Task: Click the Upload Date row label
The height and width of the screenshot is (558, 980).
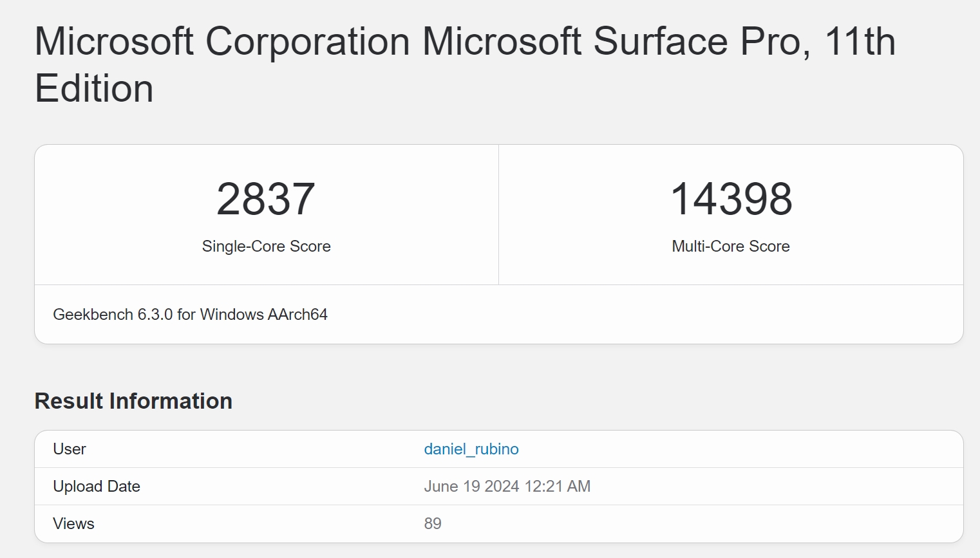Action: (97, 487)
